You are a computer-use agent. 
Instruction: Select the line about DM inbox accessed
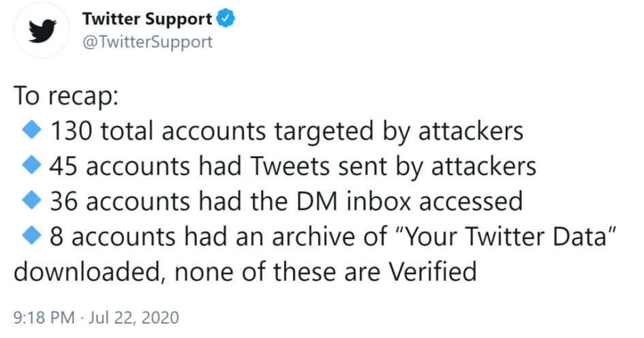[x=286, y=202]
